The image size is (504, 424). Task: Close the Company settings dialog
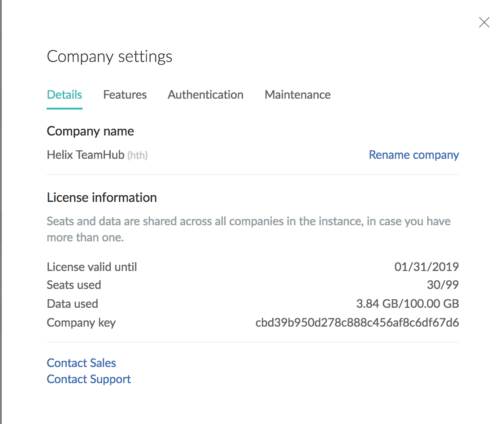tap(484, 22)
